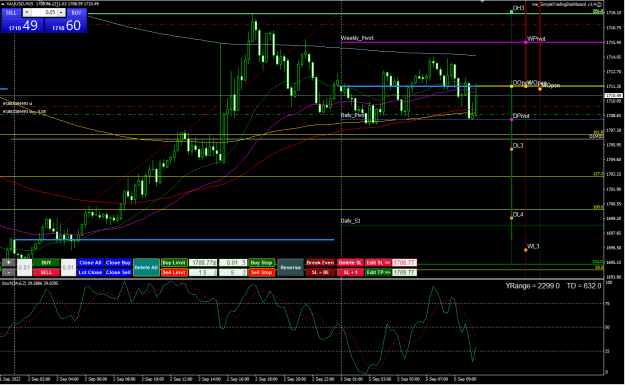Click the 0.01 lot box left of the dashboard BUY button
The height and width of the screenshot is (385, 625).
click(24, 267)
